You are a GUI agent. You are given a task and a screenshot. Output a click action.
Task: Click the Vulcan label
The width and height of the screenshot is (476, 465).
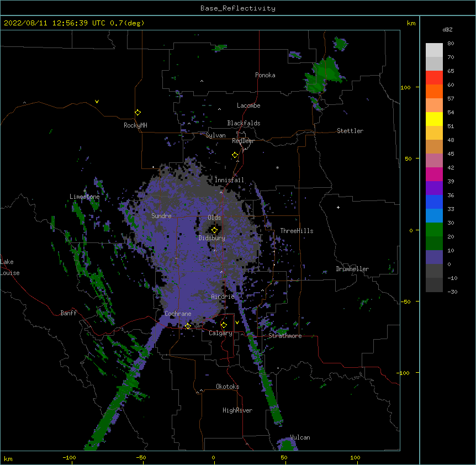click(300, 437)
